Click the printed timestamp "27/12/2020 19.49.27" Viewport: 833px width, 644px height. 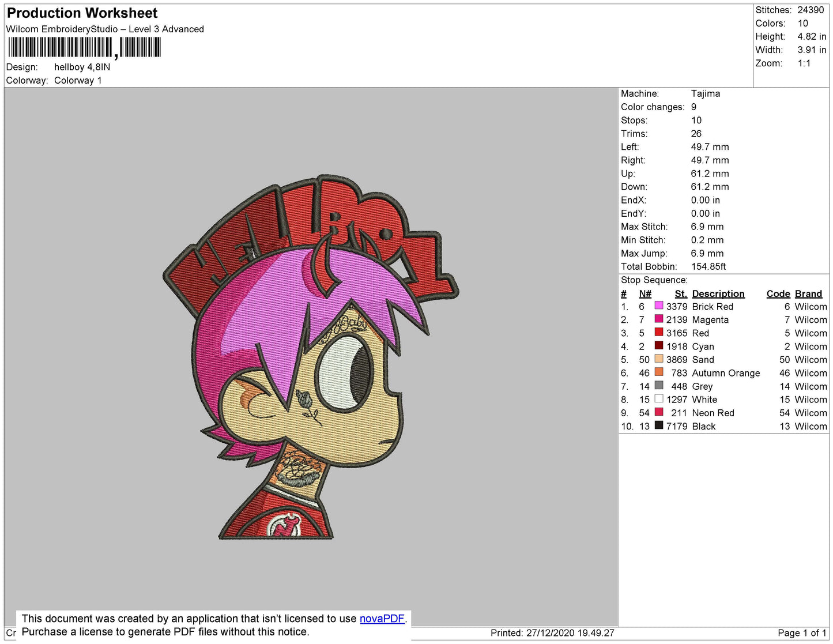pyautogui.click(x=570, y=633)
